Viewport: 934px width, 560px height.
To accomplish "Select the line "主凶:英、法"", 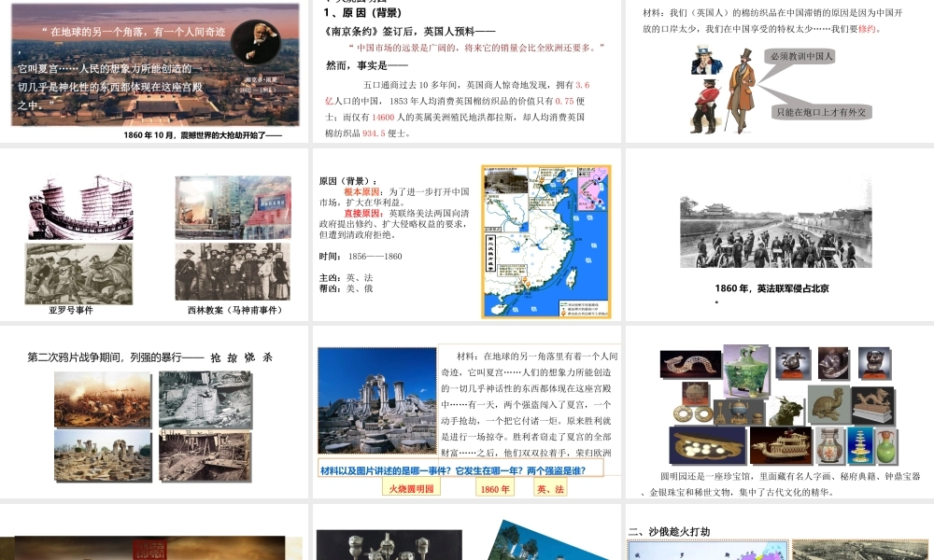I will pos(346,278).
